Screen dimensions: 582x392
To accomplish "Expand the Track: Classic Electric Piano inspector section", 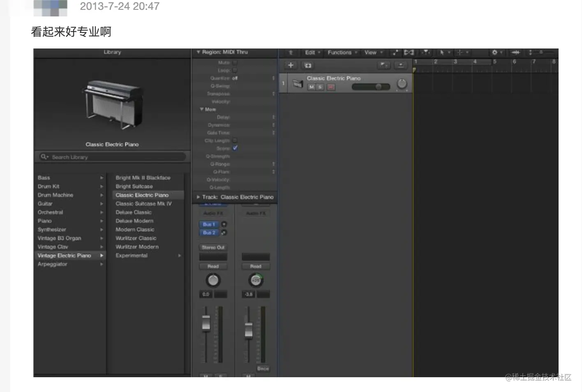I will pyautogui.click(x=198, y=197).
